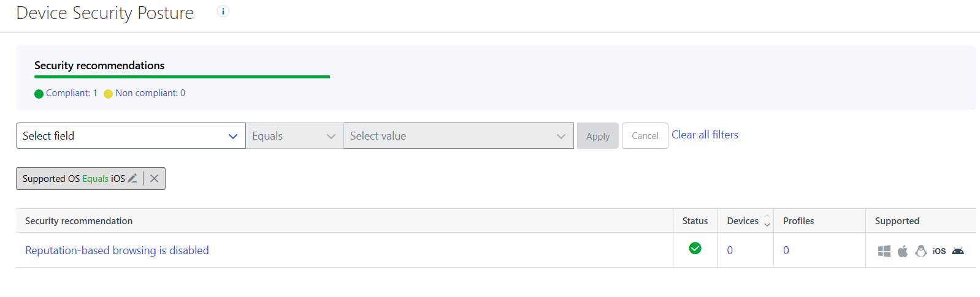Filter by Compliant: 1 indicator
The image size is (980, 297).
[x=66, y=93]
